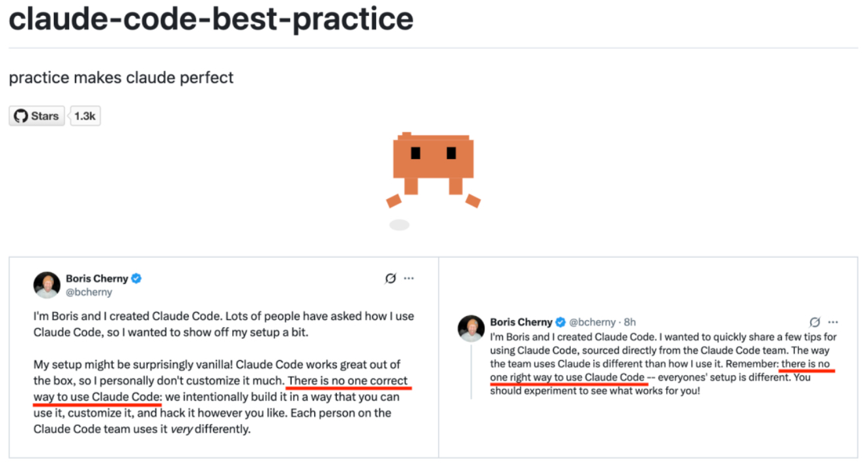Expand the right tweet's three-dot more menu
The image size is (868, 466).
pyautogui.click(x=833, y=322)
